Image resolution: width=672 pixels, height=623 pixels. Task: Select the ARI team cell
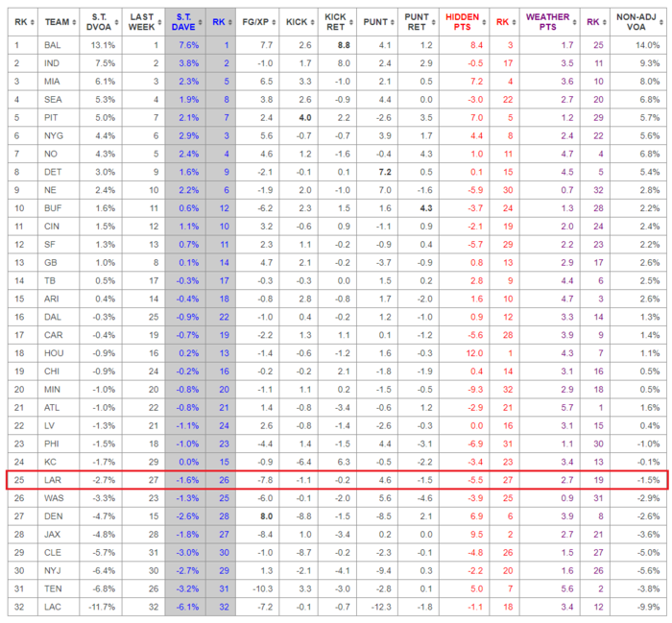(x=59, y=299)
